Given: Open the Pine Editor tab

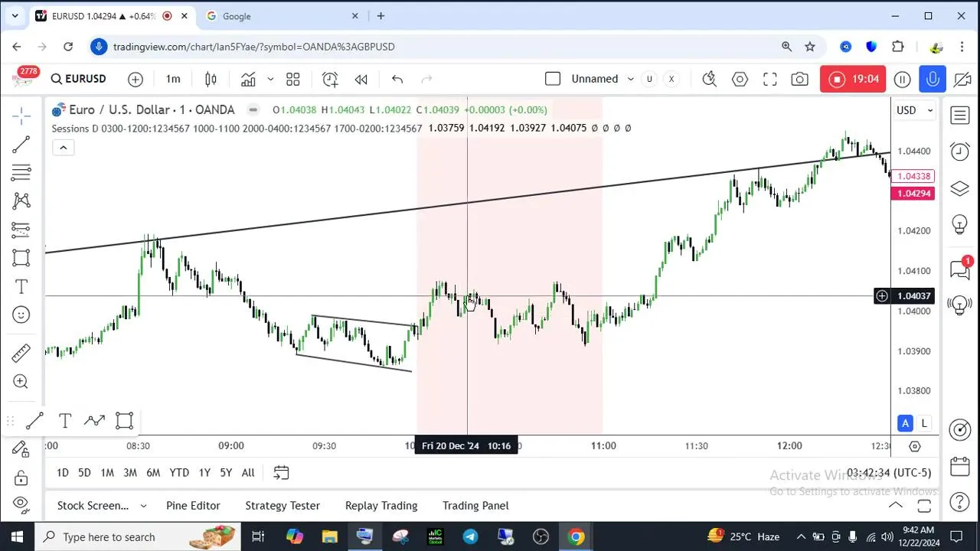Looking at the screenshot, I should tap(193, 505).
